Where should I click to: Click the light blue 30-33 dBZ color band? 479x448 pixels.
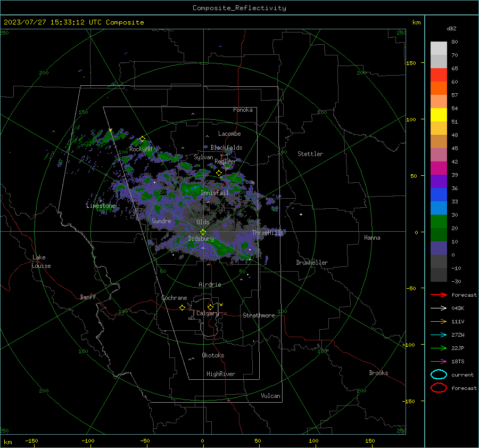(439, 208)
